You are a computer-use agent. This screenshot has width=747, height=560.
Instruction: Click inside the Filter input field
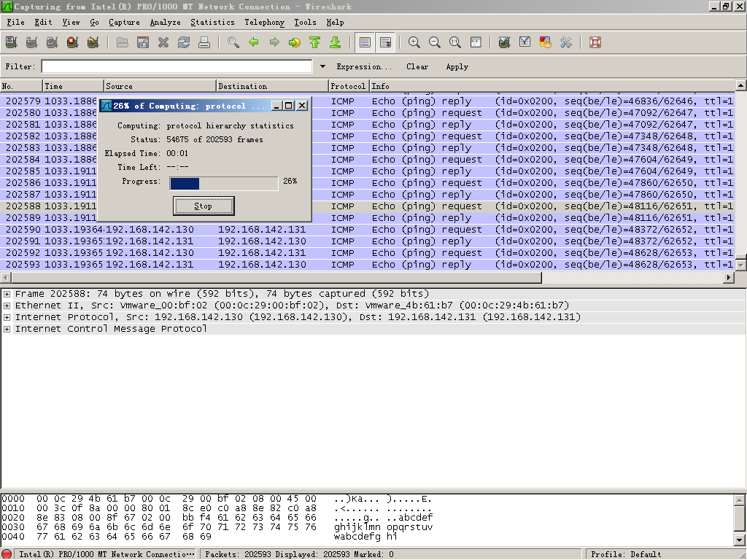click(177, 66)
